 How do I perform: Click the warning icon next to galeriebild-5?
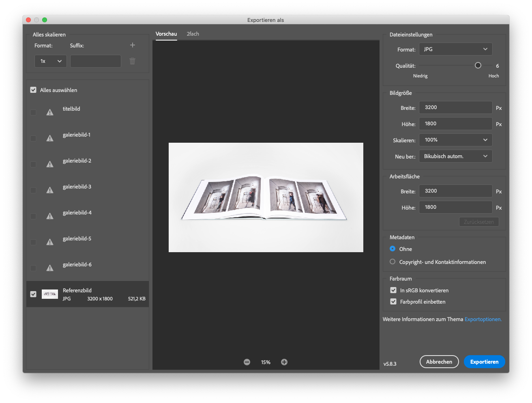click(50, 242)
